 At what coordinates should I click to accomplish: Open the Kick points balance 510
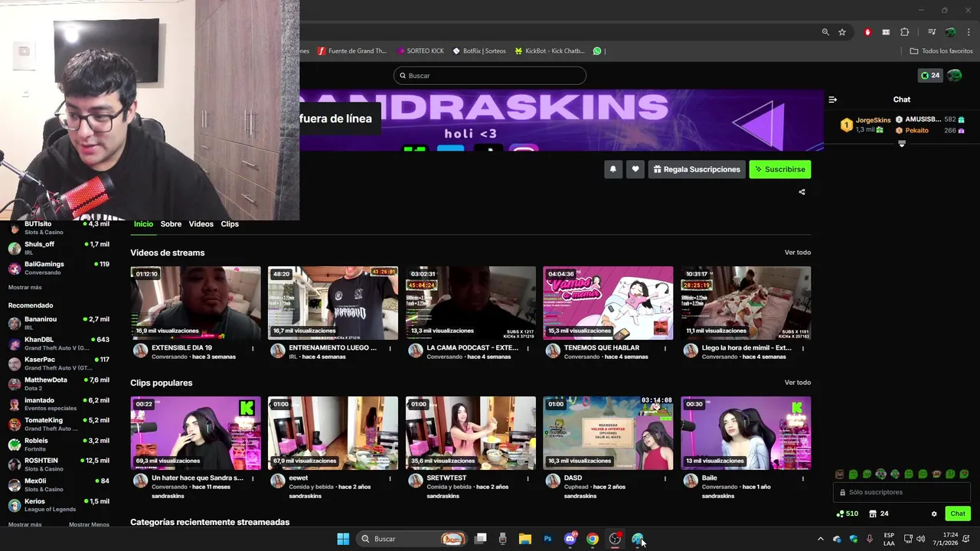tap(847, 514)
